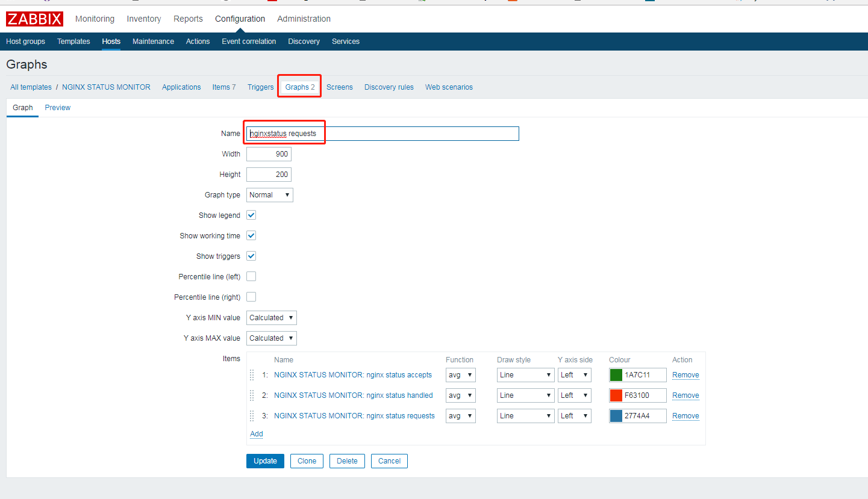Toggle the Show legend checkbox
Screen dimensions: 868x499
tap(251, 215)
